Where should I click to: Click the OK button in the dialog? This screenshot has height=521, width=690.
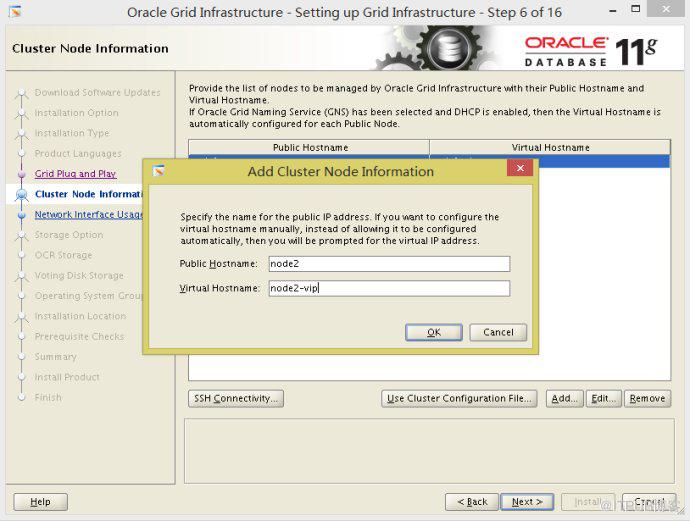pyautogui.click(x=433, y=332)
